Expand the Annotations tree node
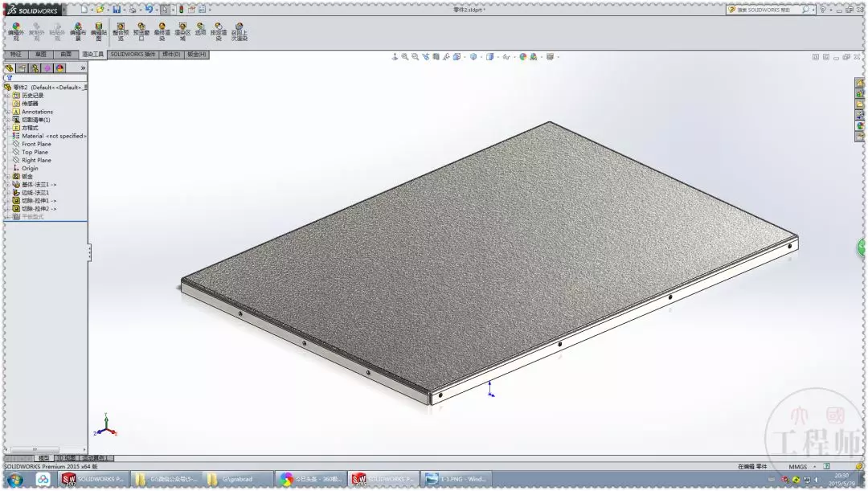 click(8, 111)
